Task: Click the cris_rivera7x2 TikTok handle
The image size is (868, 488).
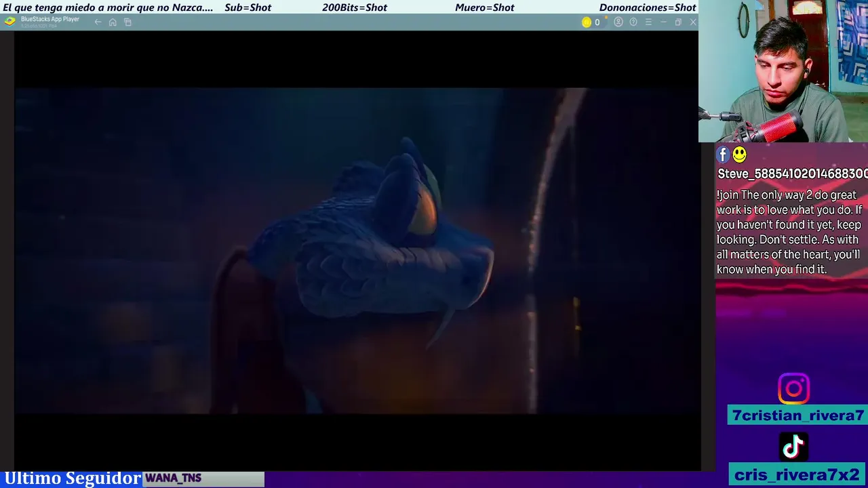Action: 798,474
